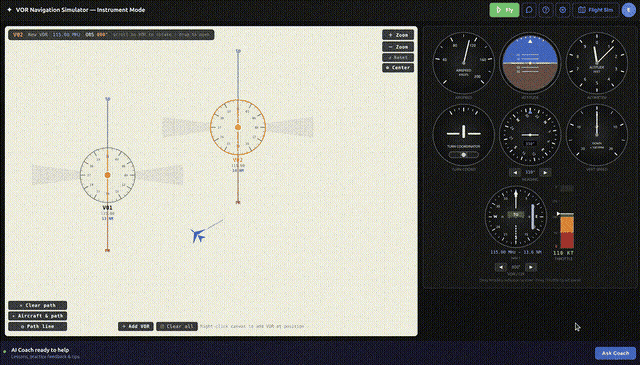Click the TO flag inside the VOR gauge
The height and width of the screenshot is (365, 640).
[516, 214]
